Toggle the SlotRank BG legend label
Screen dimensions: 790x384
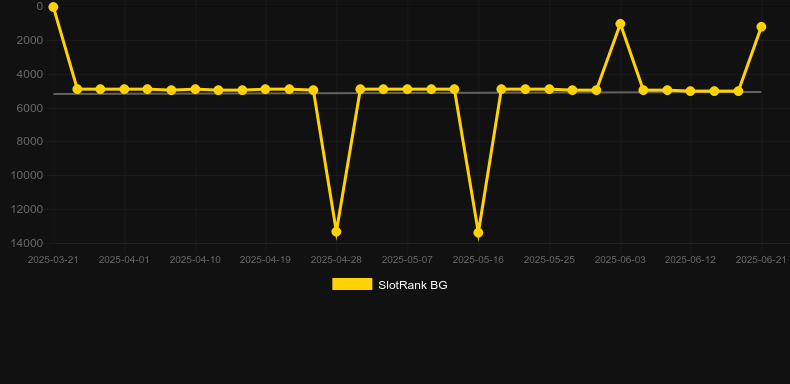point(413,285)
